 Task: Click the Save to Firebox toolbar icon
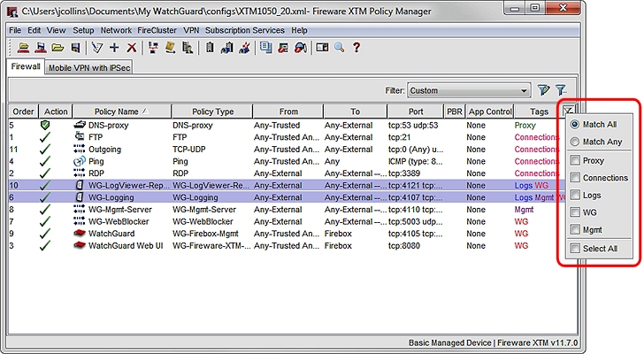click(x=41, y=48)
